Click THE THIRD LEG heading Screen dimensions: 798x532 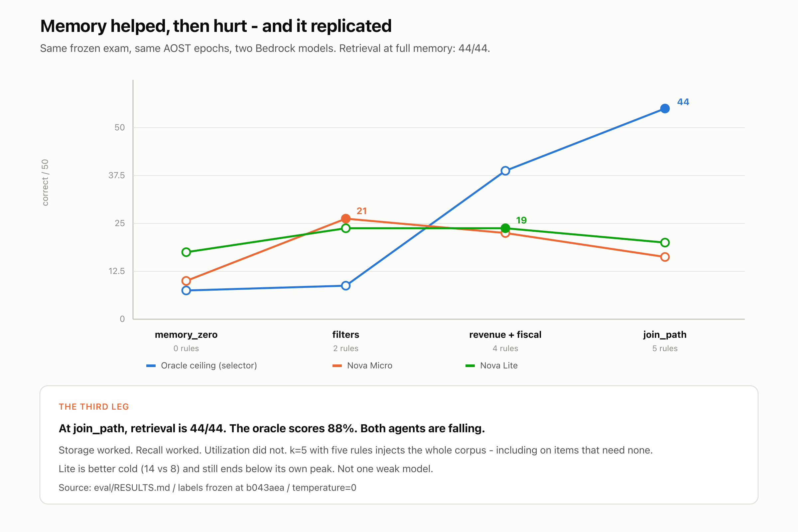94,407
